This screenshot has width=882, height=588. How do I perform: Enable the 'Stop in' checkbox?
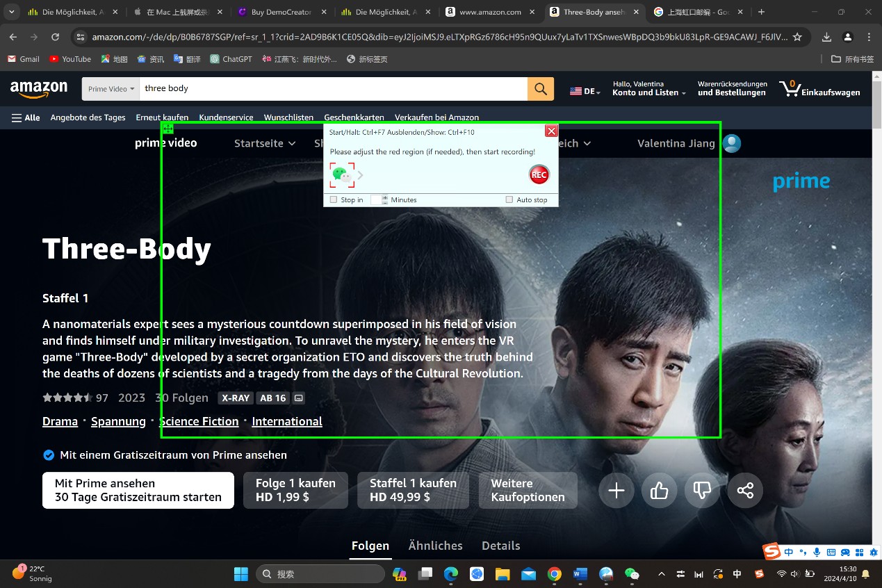(334, 199)
